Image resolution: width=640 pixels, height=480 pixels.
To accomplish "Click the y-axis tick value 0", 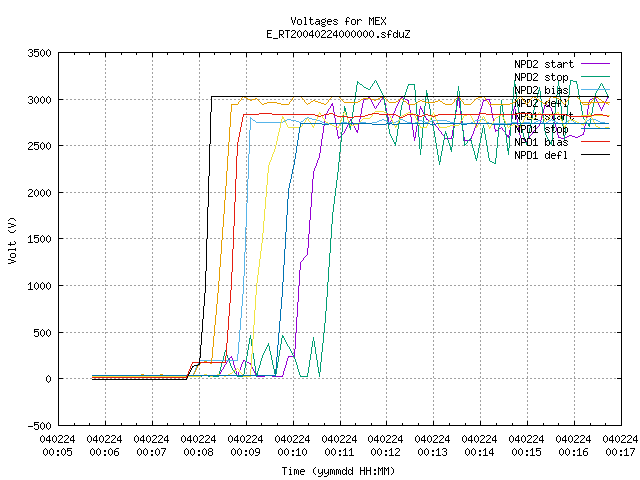I will coord(49,380).
